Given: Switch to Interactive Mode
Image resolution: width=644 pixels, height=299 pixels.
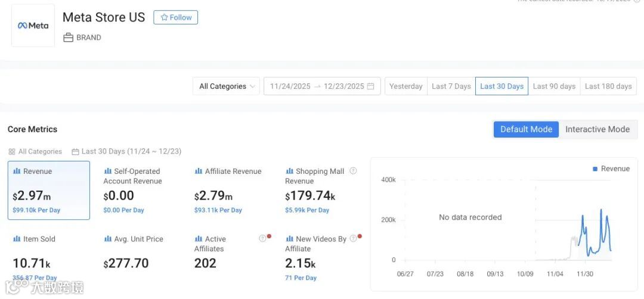Looking at the screenshot, I should (x=597, y=129).
